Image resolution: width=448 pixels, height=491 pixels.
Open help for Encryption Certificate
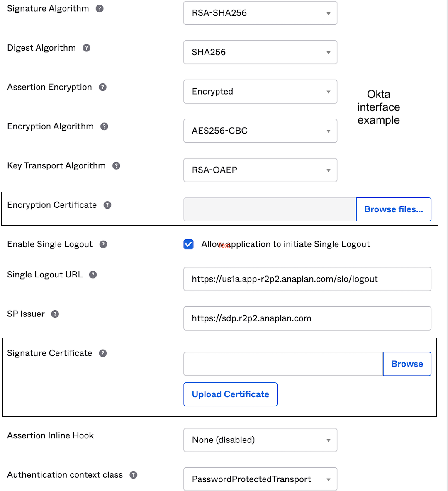point(107,205)
